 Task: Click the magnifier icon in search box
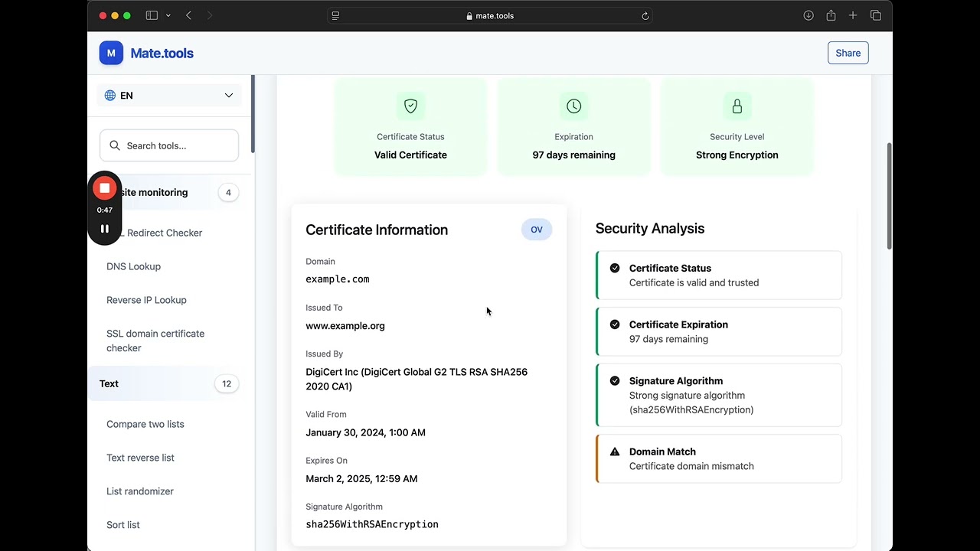pyautogui.click(x=115, y=145)
